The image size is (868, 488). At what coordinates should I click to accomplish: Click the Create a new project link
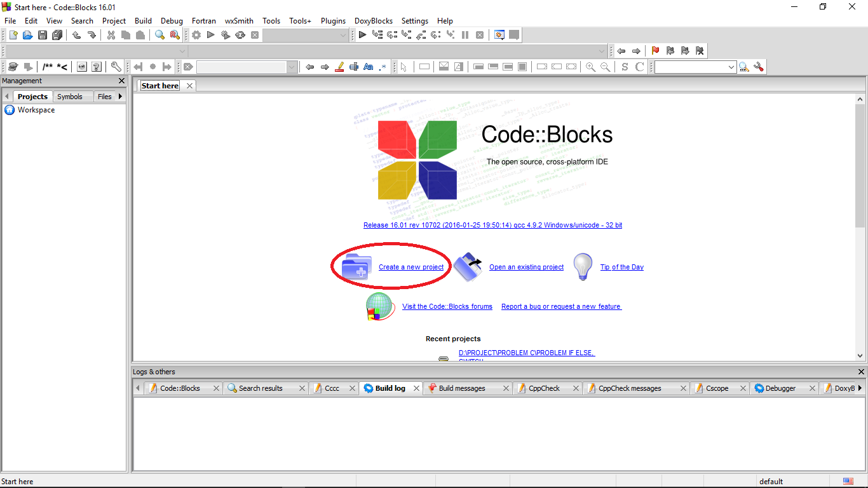coord(411,267)
